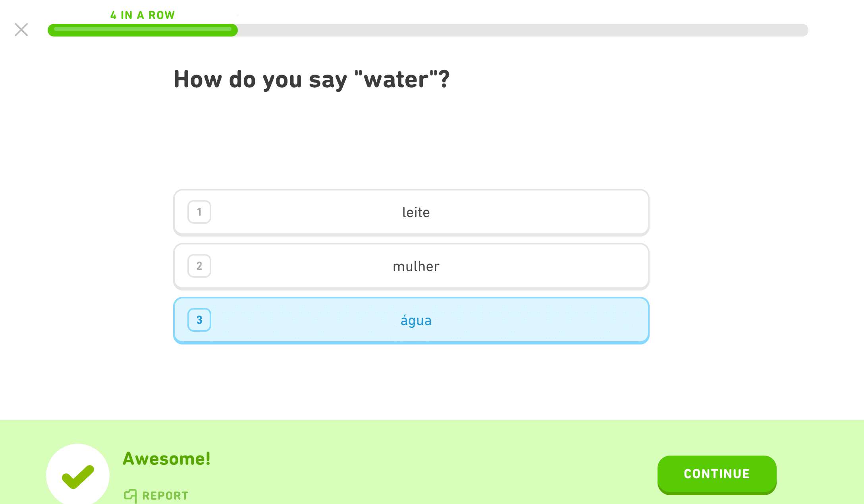Click the number 3 keyboard shortcut badge
Screen dimensions: 864x504
click(199, 320)
